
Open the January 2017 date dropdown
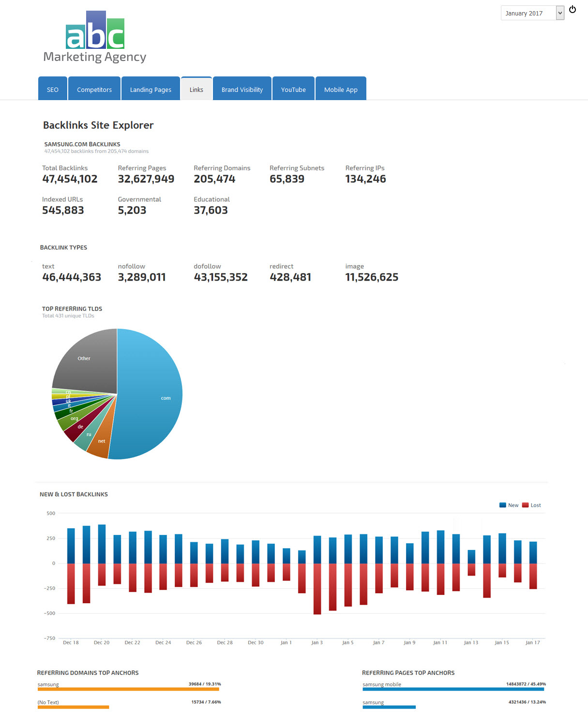532,13
